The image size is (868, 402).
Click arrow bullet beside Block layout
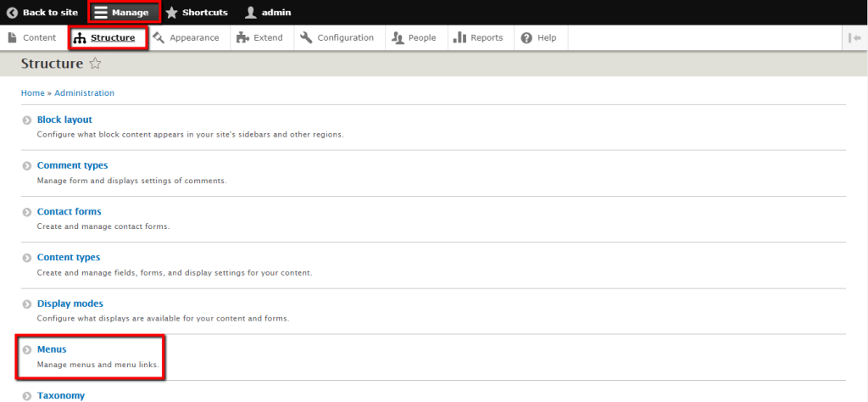[26, 120]
